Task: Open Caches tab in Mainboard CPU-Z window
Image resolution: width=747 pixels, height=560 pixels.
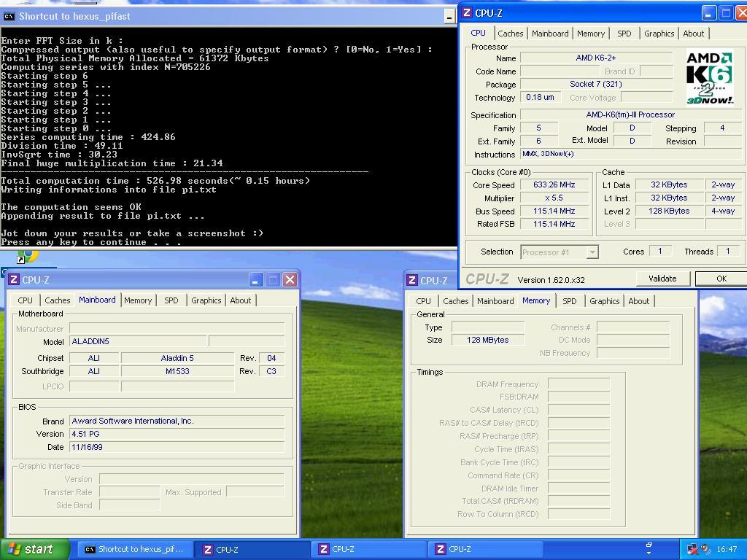Action: pyautogui.click(x=57, y=300)
